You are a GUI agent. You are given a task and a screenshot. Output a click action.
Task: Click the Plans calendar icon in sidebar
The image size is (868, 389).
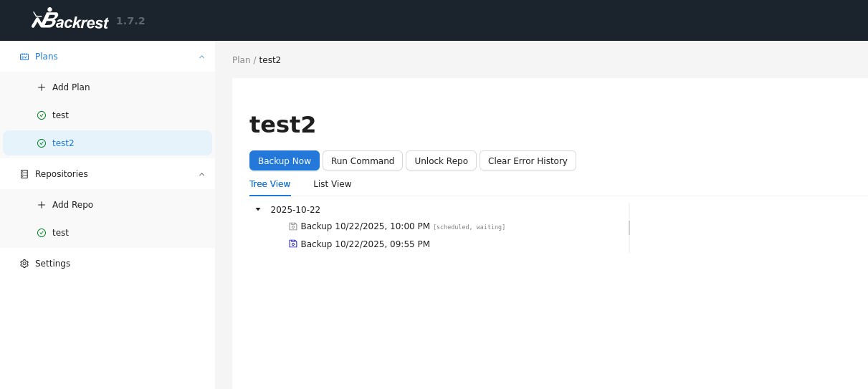click(24, 57)
